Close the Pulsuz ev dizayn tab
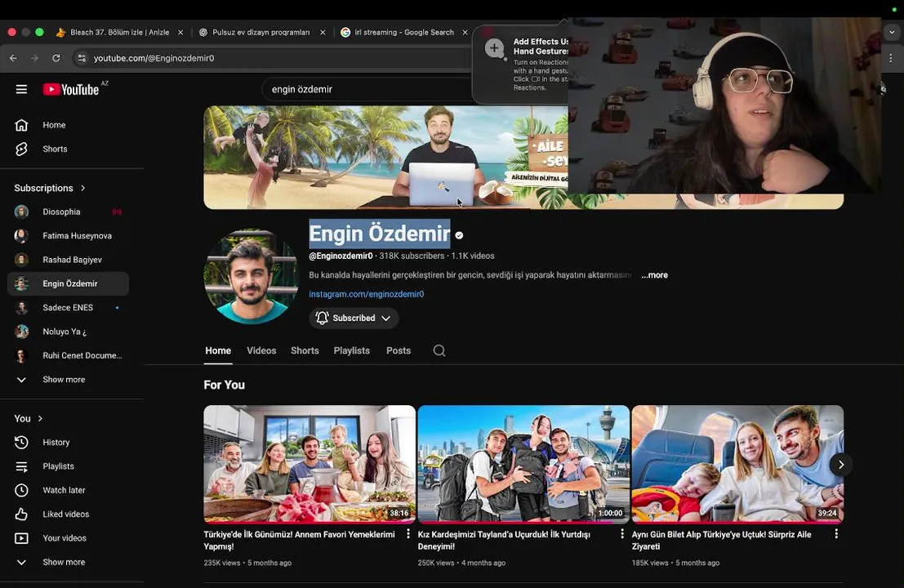 coord(323,33)
